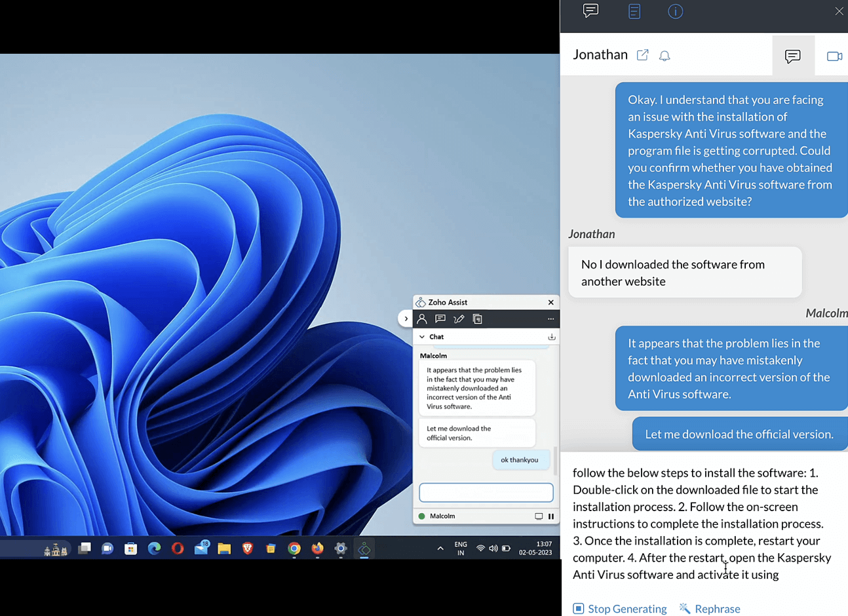Open the info icon in top panel bar
Screen dimensions: 848x616
tap(675, 12)
